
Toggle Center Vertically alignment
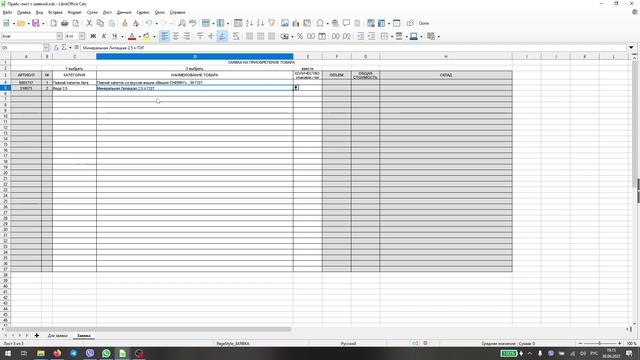pyautogui.click(x=211, y=36)
